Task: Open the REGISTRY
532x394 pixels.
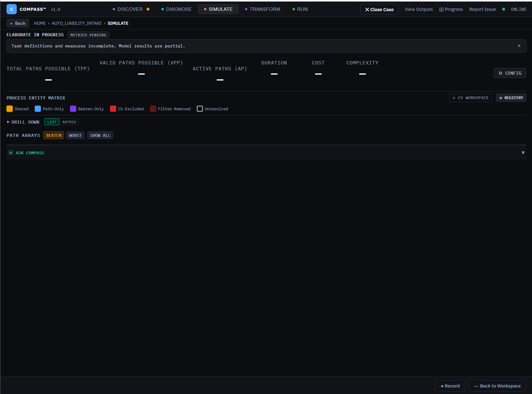Action: pyautogui.click(x=511, y=98)
